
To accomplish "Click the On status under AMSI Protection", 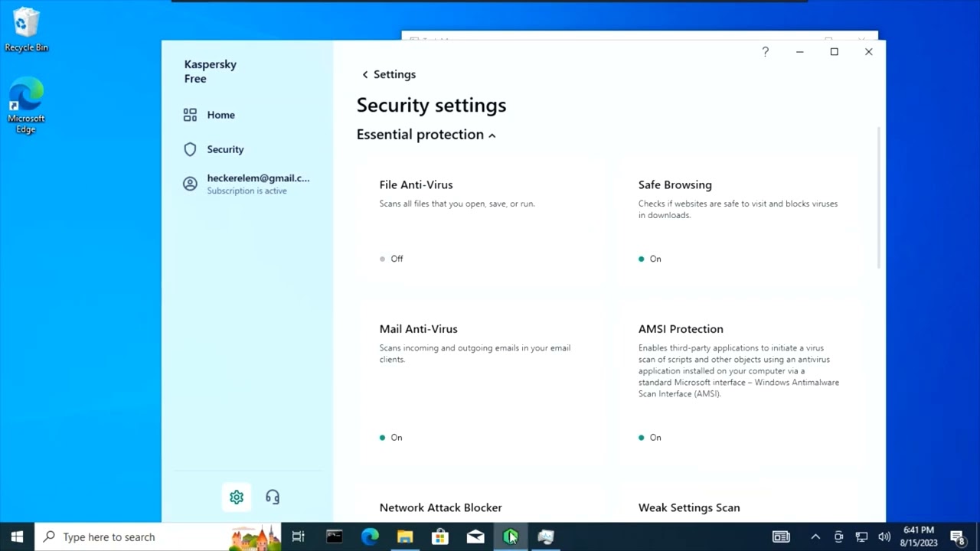I will [x=650, y=438].
